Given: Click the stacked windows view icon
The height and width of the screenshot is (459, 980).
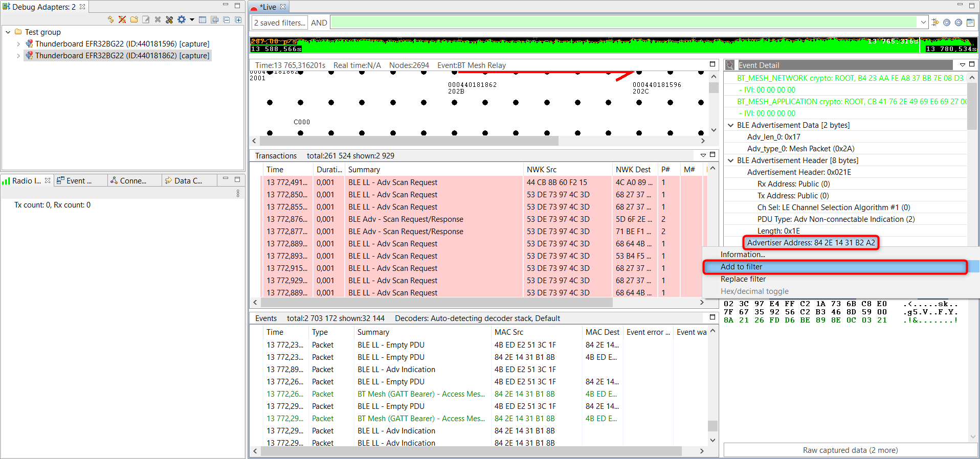Looking at the screenshot, I should [x=214, y=19].
